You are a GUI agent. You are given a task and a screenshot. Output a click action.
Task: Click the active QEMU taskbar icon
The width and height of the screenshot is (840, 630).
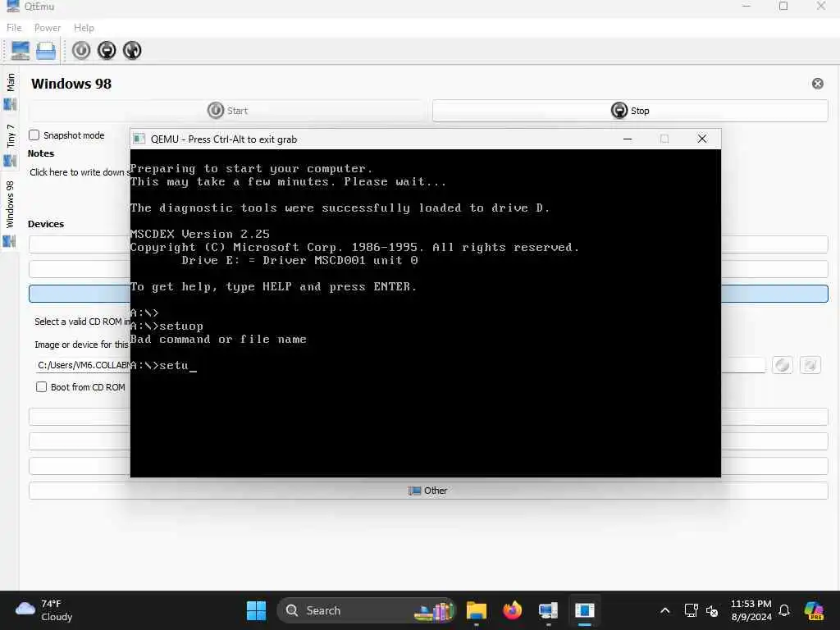(x=584, y=610)
